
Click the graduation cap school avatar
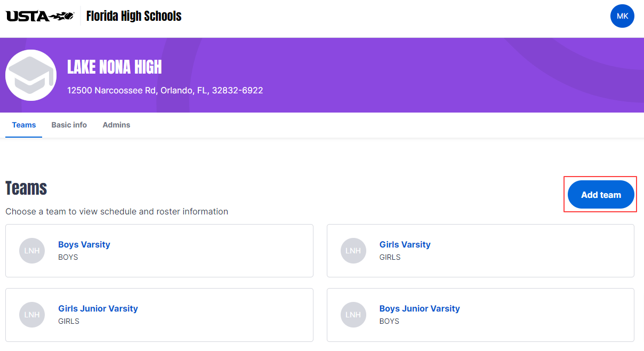(x=31, y=75)
